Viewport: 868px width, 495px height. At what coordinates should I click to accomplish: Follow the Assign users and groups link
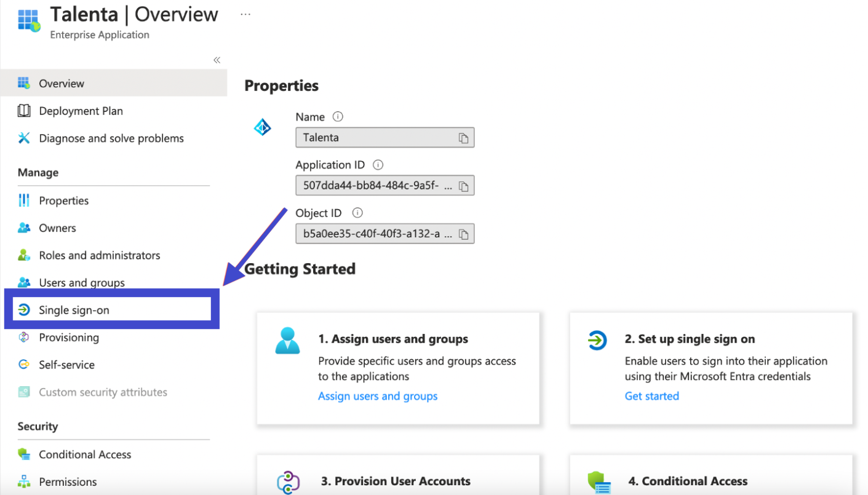pos(378,396)
